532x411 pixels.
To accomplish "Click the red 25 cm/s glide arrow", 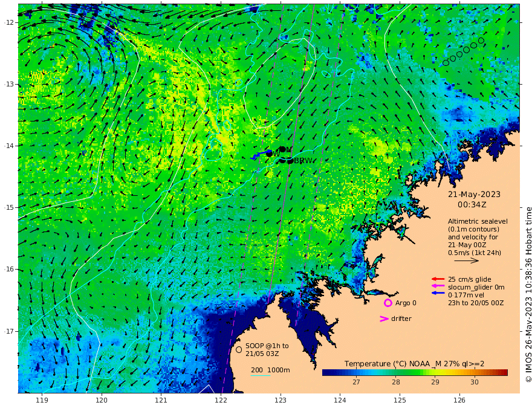I will pyautogui.click(x=438, y=279).
